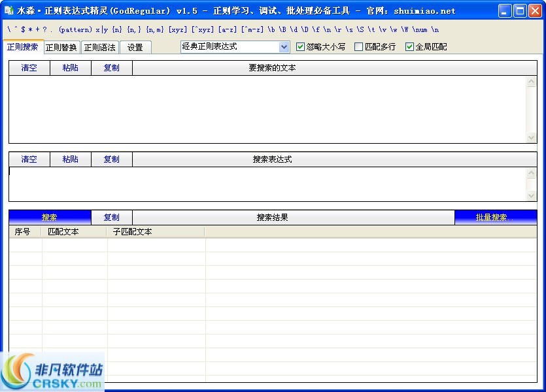Insert the \num backreference token
Image resolution: width=546 pixels, height=392 pixels.
(x=420, y=29)
